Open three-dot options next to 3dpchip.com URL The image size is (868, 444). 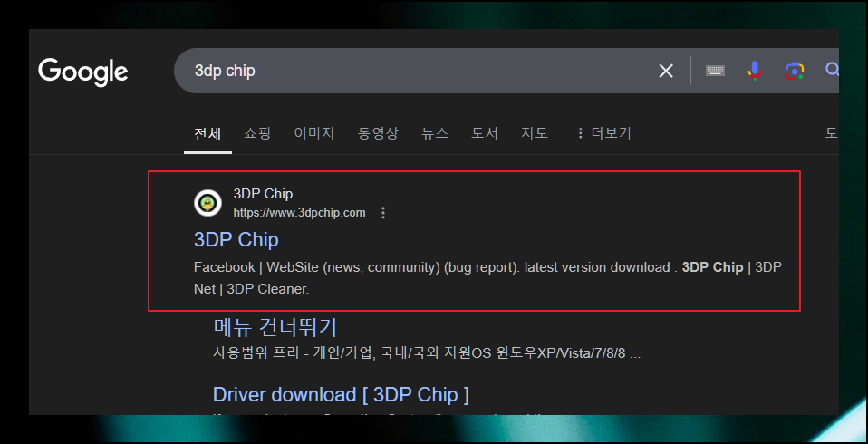click(x=383, y=213)
